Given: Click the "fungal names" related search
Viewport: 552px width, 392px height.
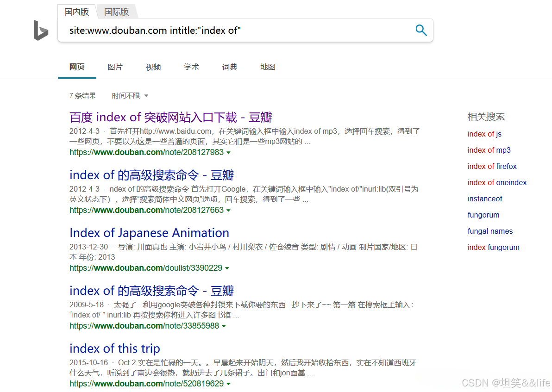Looking at the screenshot, I should coord(490,231).
